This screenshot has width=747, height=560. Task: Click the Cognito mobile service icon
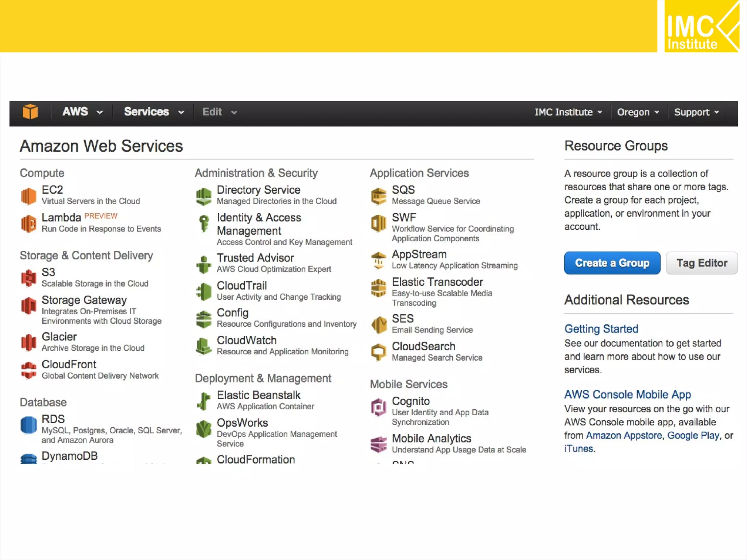(x=379, y=407)
